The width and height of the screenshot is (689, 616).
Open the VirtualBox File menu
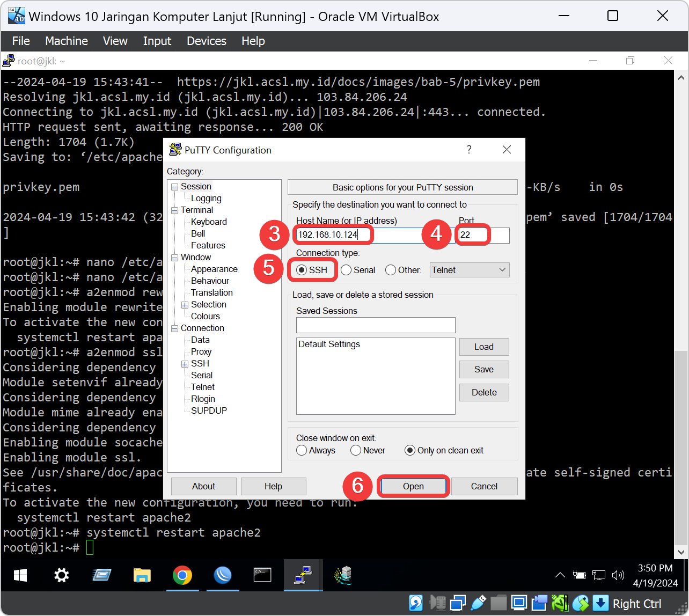21,41
